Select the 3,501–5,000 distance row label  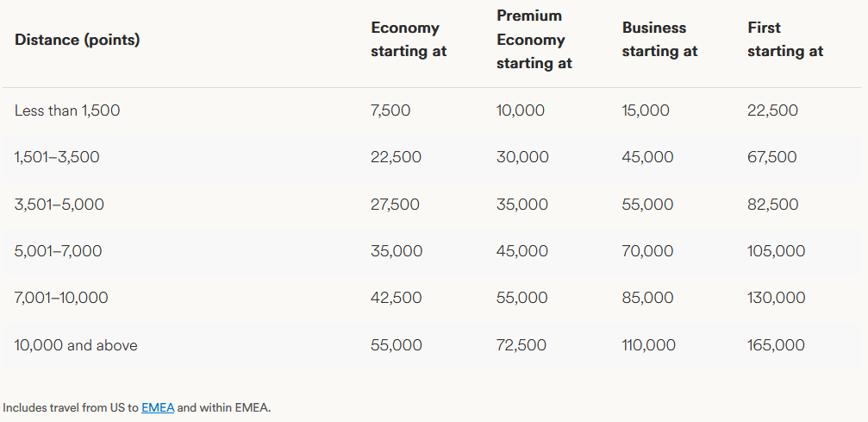(59, 205)
